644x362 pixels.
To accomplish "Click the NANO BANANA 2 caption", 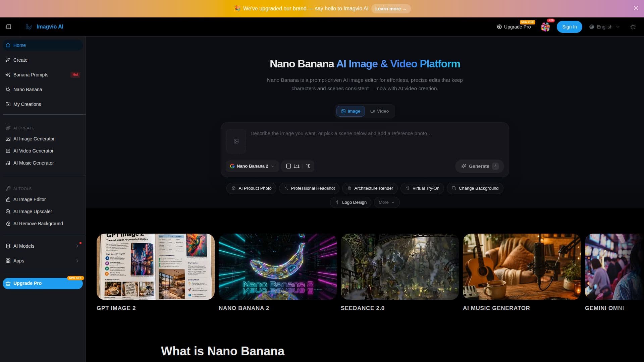I will (244, 308).
